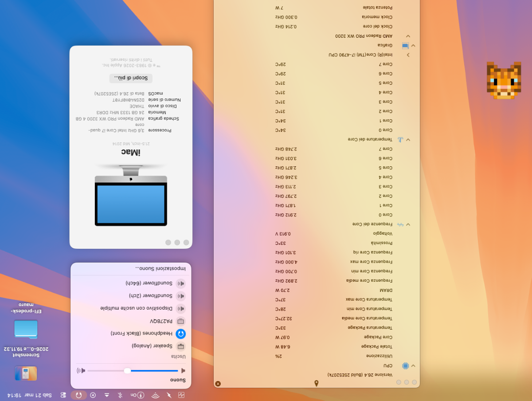Open the EFI-prodesk-mauro drive icon
Screen dimensions: 532x401
[x=26, y=329]
